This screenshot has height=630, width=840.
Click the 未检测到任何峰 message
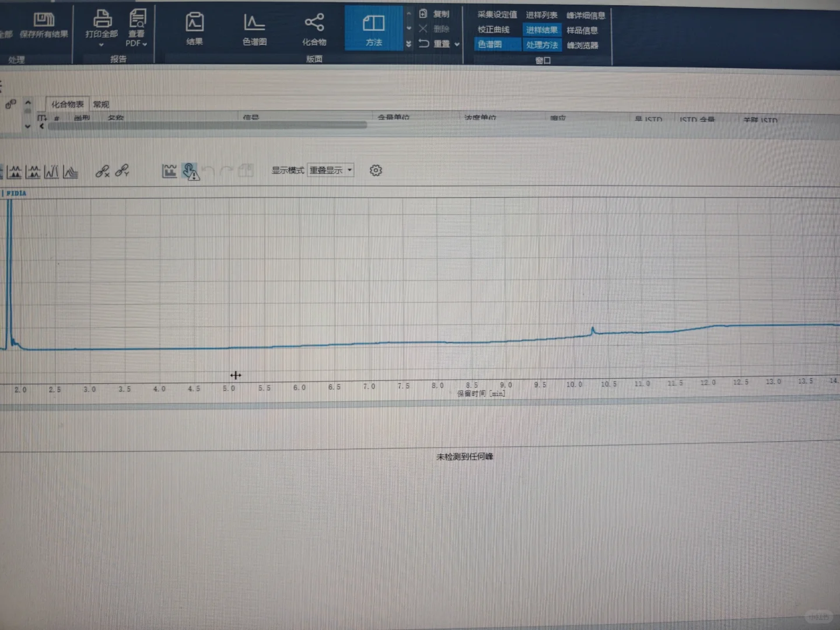[x=464, y=456]
